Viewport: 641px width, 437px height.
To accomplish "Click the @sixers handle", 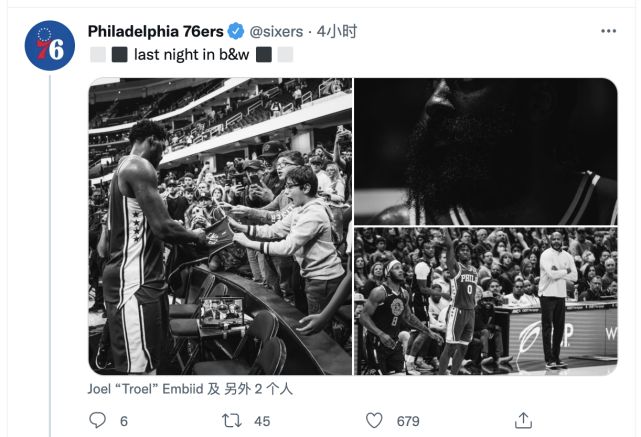I will (x=276, y=31).
